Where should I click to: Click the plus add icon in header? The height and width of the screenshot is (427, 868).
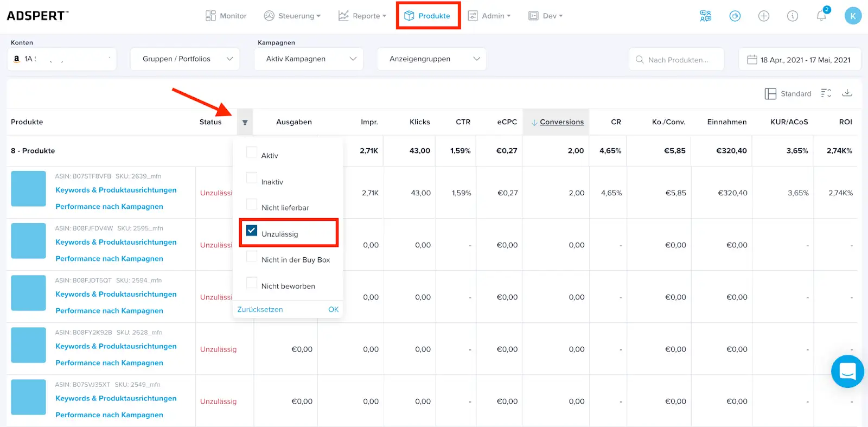[764, 16]
